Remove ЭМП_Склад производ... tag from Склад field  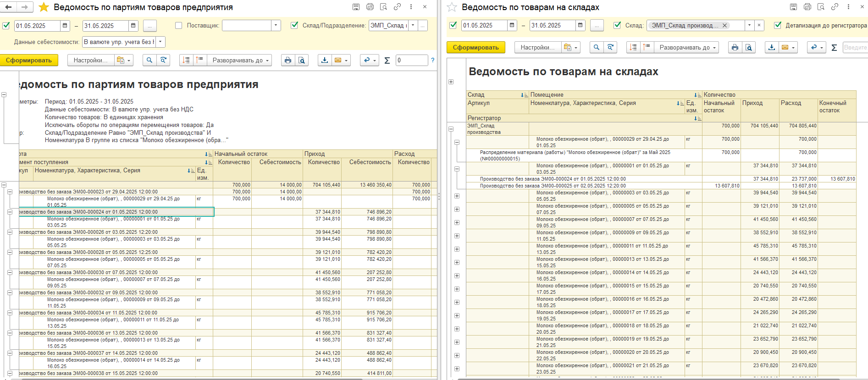tap(724, 25)
